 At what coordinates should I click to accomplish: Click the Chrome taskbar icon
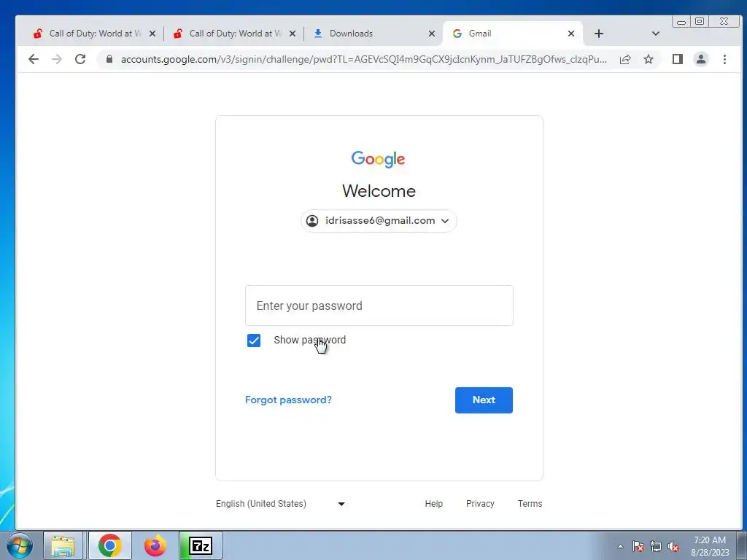click(109, 545)
